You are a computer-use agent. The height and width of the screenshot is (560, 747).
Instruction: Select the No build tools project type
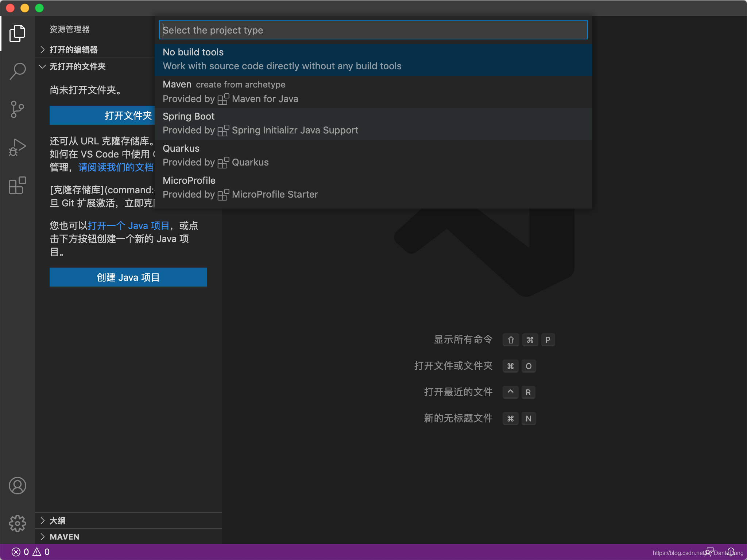click(373, 59)
